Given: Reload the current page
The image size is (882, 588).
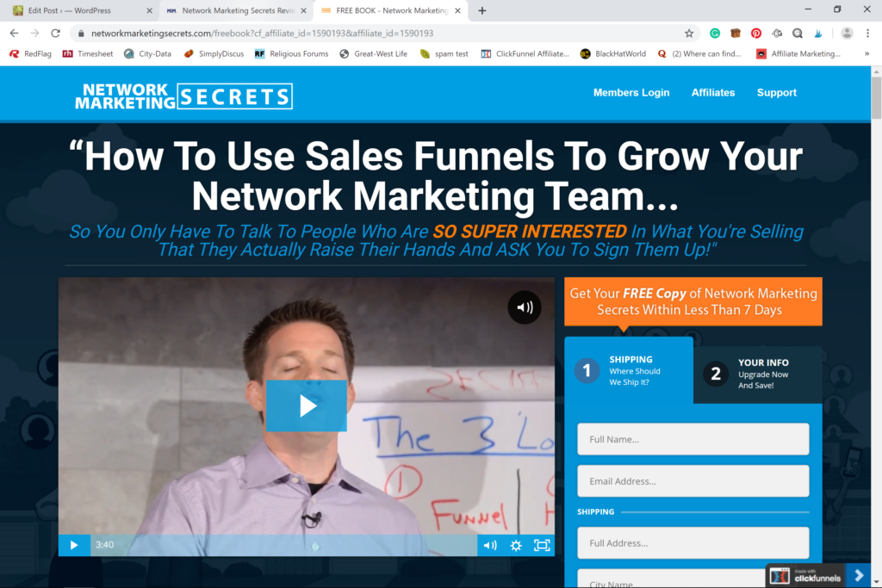Looking at the screenshot, I should coord(56,34).
